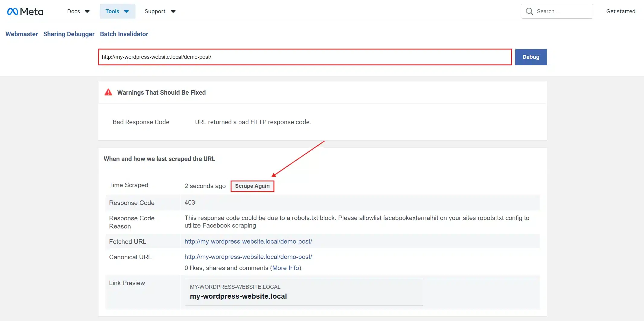Expand the Support dropdown arrow
644x321 pixels.
coord(173,11)
